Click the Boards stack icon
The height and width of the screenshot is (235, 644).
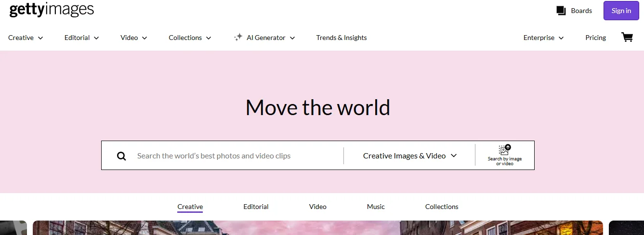point(561,11)
